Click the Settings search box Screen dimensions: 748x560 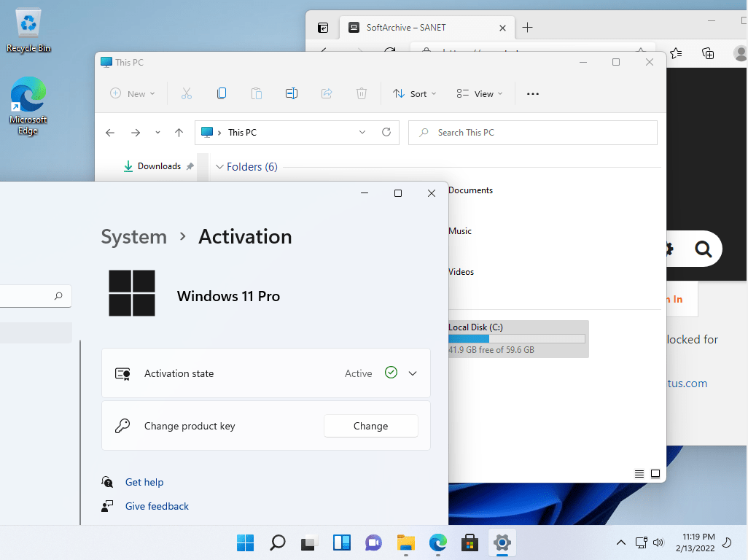click(x=36, y=296)
